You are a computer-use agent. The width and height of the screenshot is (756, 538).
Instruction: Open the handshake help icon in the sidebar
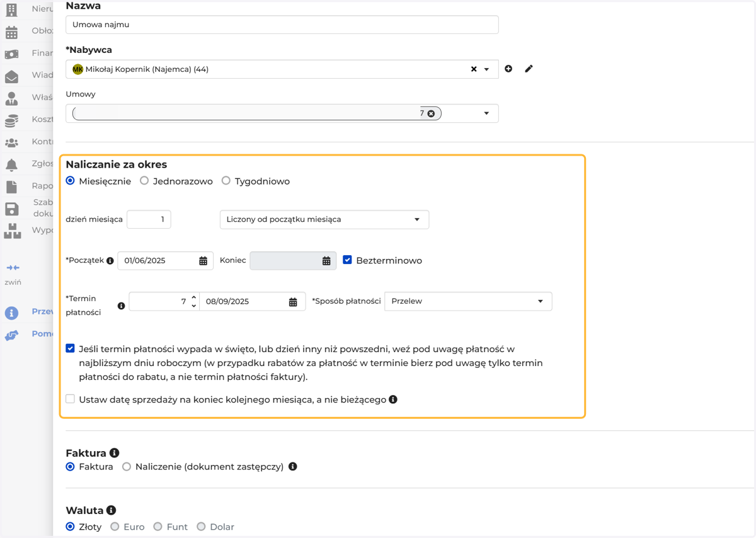pos(11,335)
